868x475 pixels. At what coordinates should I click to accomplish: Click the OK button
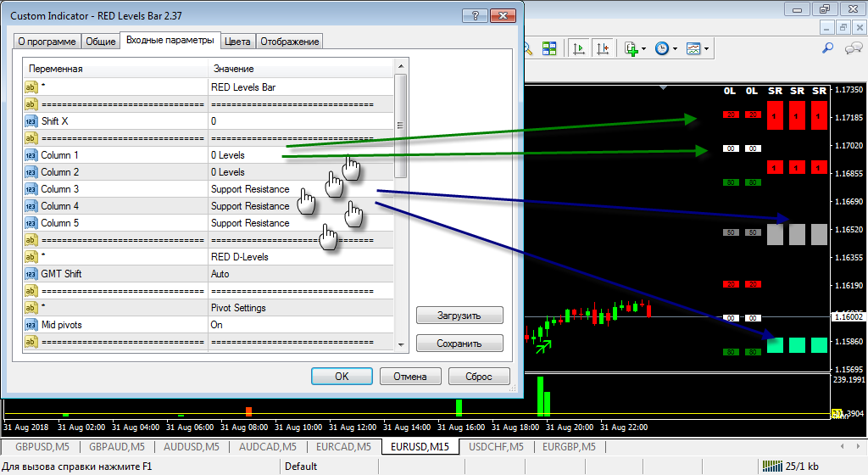click(342, 377)
